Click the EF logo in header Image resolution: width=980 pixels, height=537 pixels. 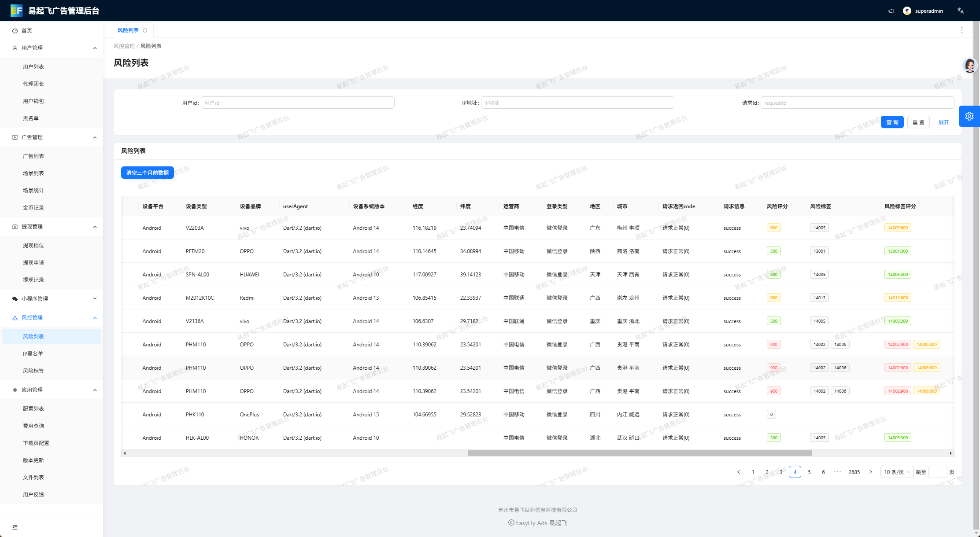click(x=16, y=11)
